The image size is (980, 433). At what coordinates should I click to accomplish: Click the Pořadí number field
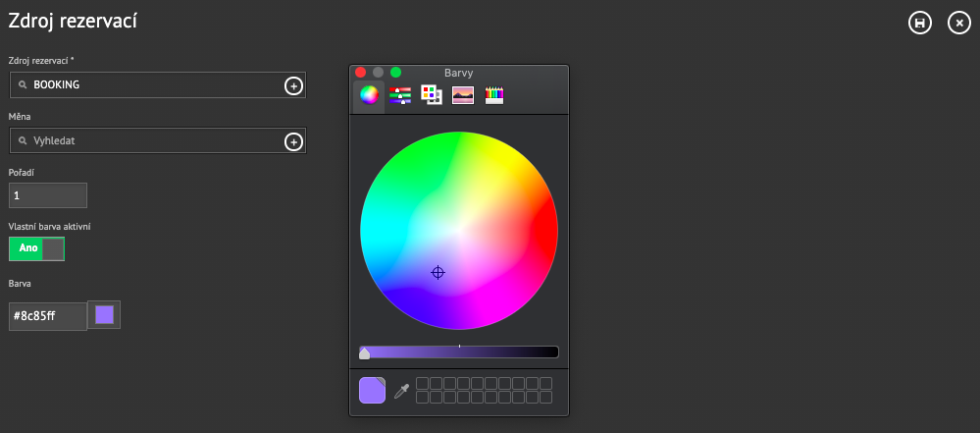48,195
